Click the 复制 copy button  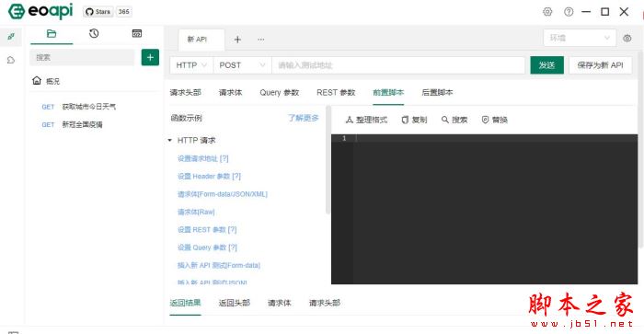tap(414, 120)
